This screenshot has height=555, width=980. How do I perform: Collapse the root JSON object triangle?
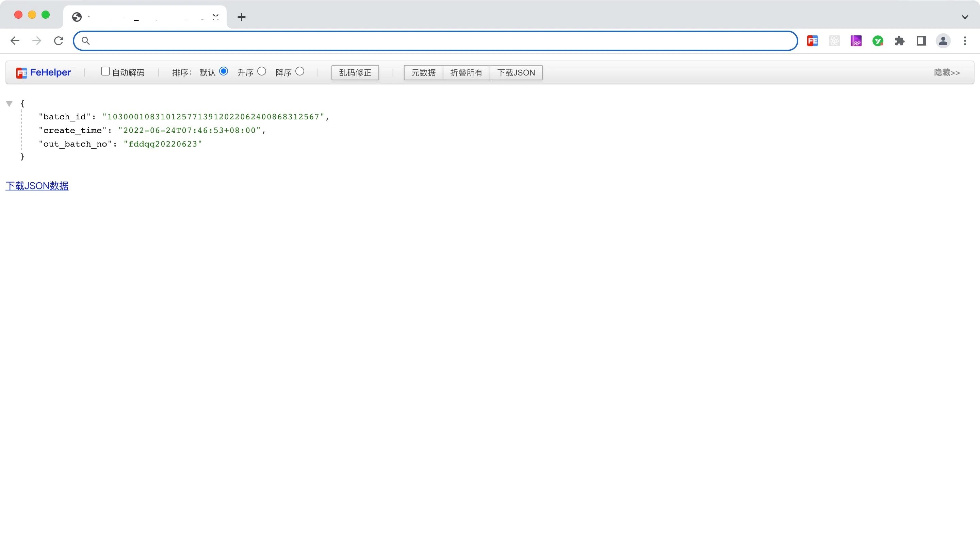click(10, 103)
